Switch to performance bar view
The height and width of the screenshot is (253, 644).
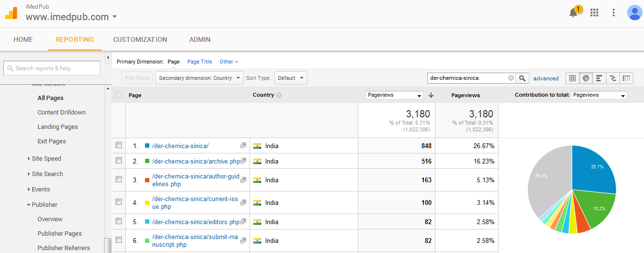[599, 78]
